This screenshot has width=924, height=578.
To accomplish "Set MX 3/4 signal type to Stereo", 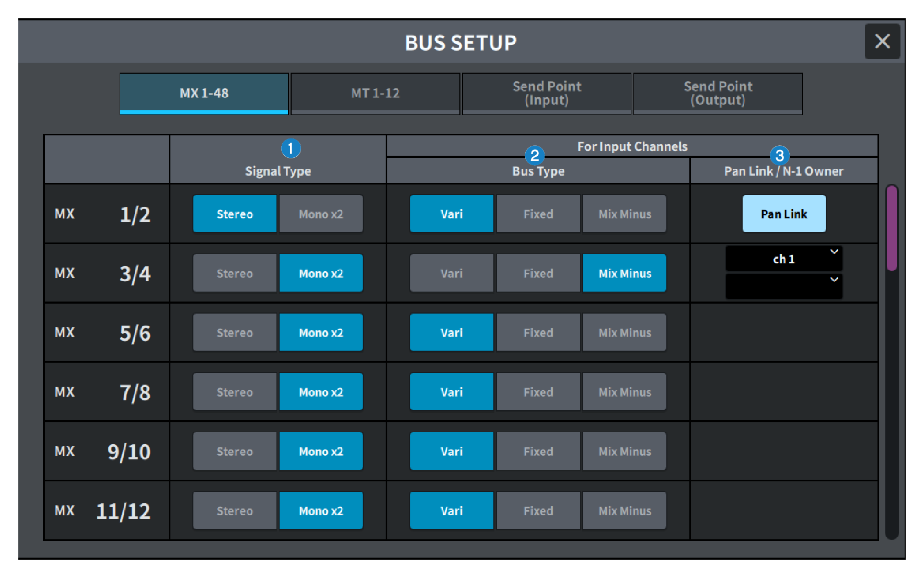I will (235, 273).
